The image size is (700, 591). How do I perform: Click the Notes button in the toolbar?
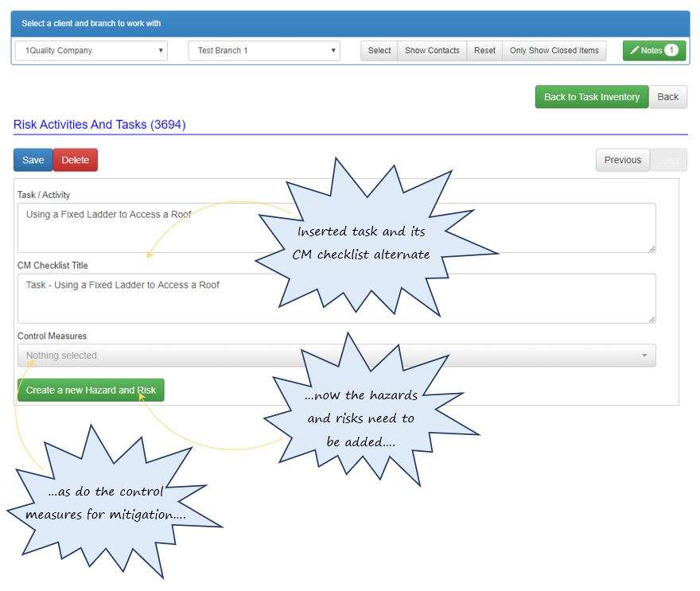click(652, 50)
